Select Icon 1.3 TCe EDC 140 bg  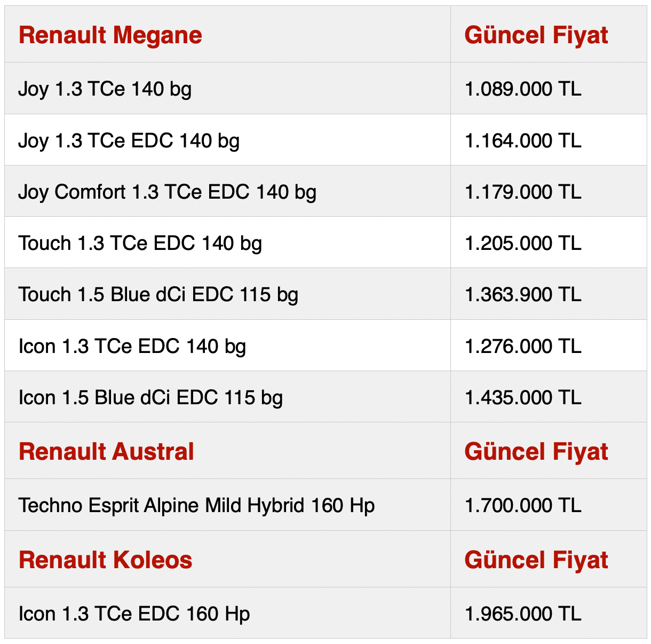(x=132, y=347)
